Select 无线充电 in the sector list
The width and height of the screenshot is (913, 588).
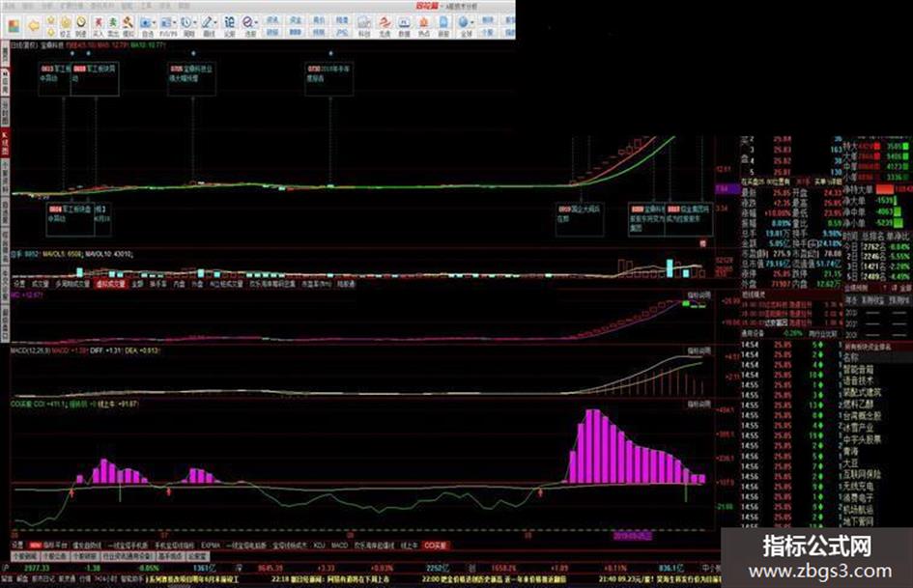pos(858,486)
